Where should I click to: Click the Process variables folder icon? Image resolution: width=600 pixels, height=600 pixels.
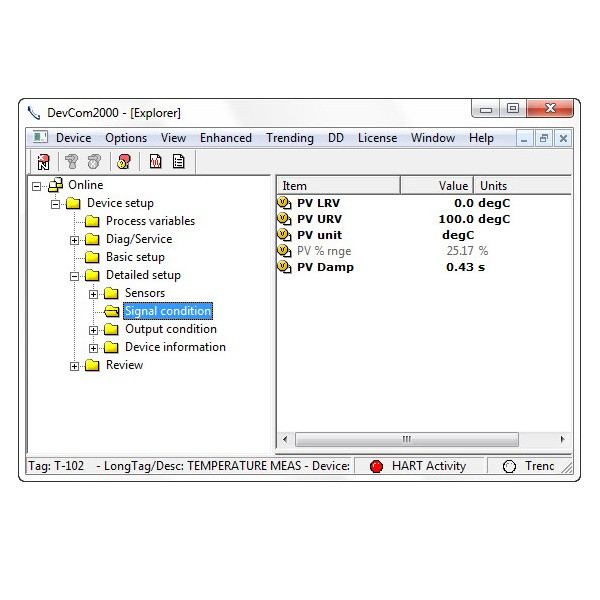(92, 221)
